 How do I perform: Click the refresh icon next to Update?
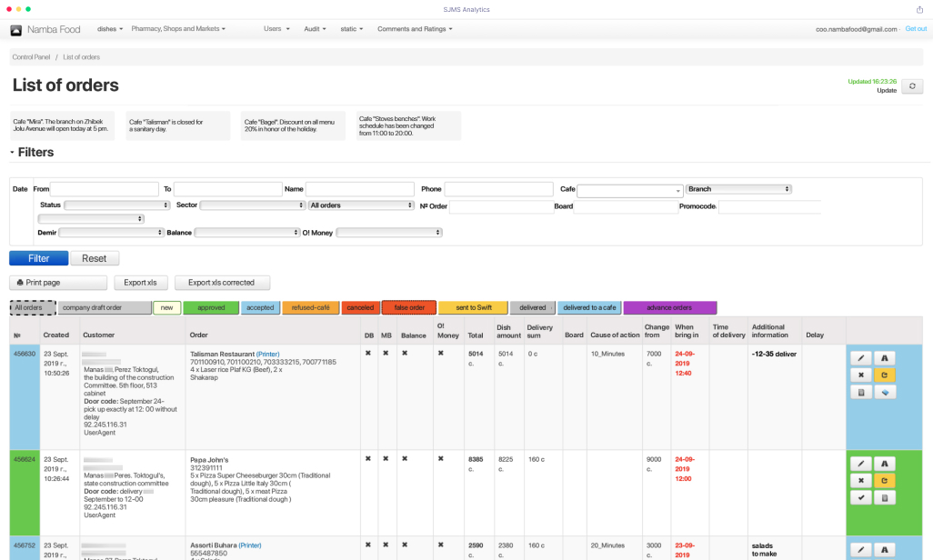tap(912, 85)
